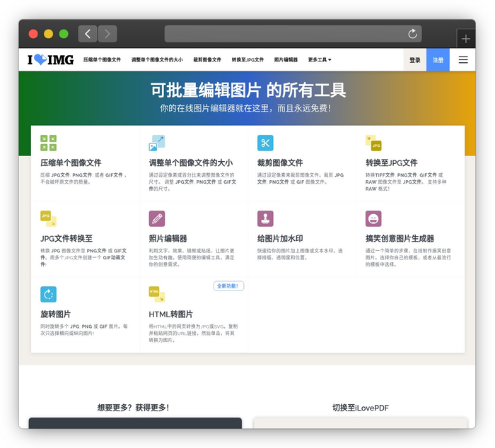Open the convert from JPG (JPG文件转换至) card icon

click(x=48, y=218)
